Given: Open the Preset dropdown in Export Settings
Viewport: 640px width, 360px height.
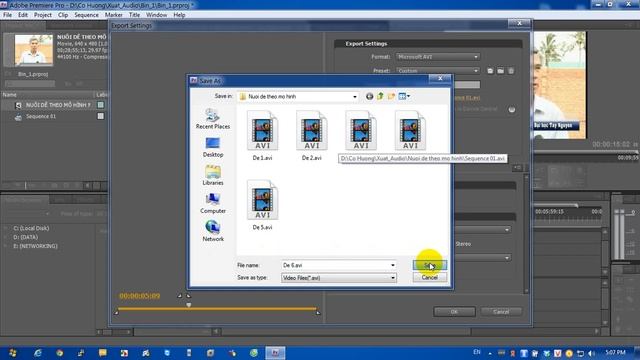Looking at the screenshot, I should [438, 71].
